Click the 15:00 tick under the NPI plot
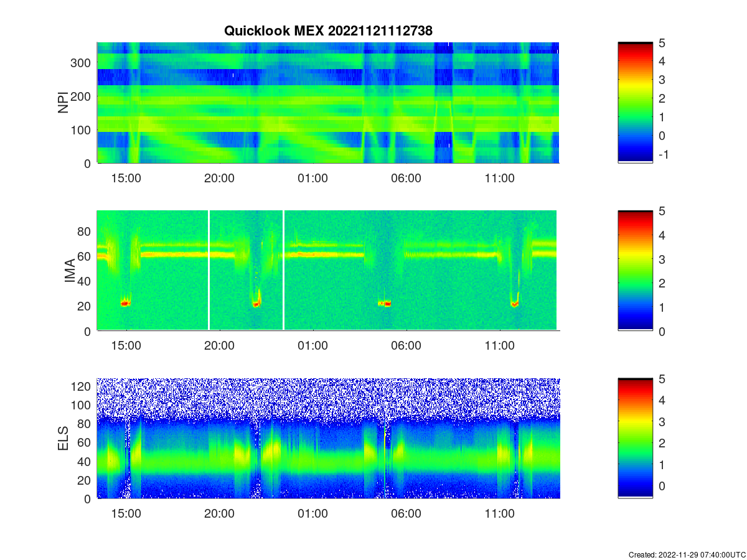The image size is (747, 560). [x=126, y=178]
